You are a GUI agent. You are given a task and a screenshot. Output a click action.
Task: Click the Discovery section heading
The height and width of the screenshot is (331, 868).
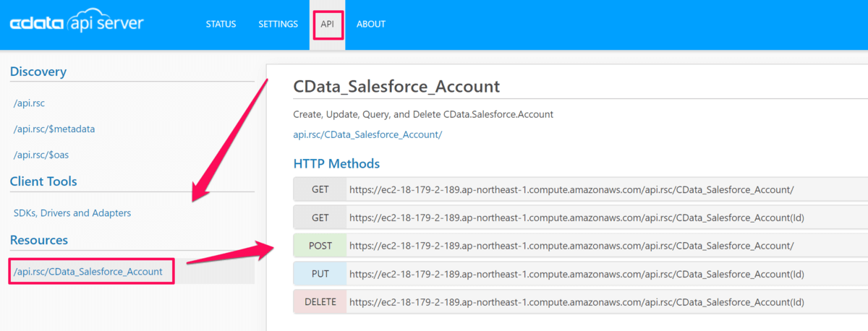point(38,72)
